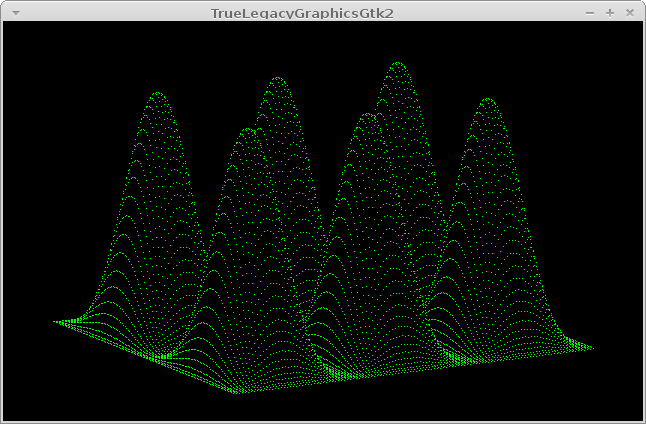Screen dimensions: 646x424
Task: Click the top of the rightmost peak
Action: [487, 100]
